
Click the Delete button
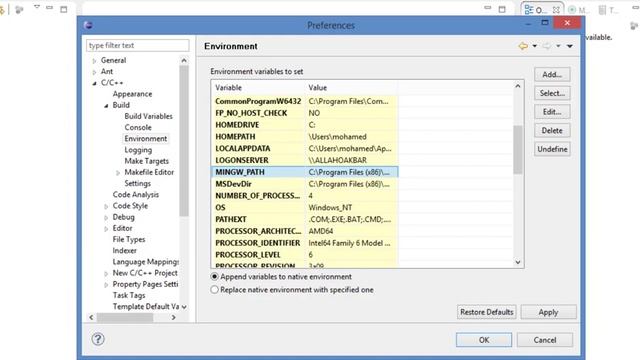(x=552, y=131)
